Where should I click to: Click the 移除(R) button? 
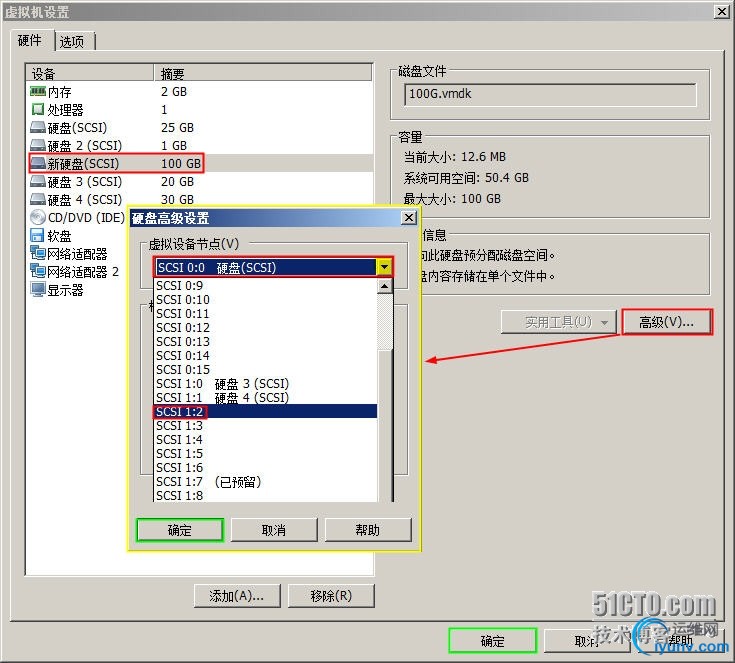click(331, 596)
